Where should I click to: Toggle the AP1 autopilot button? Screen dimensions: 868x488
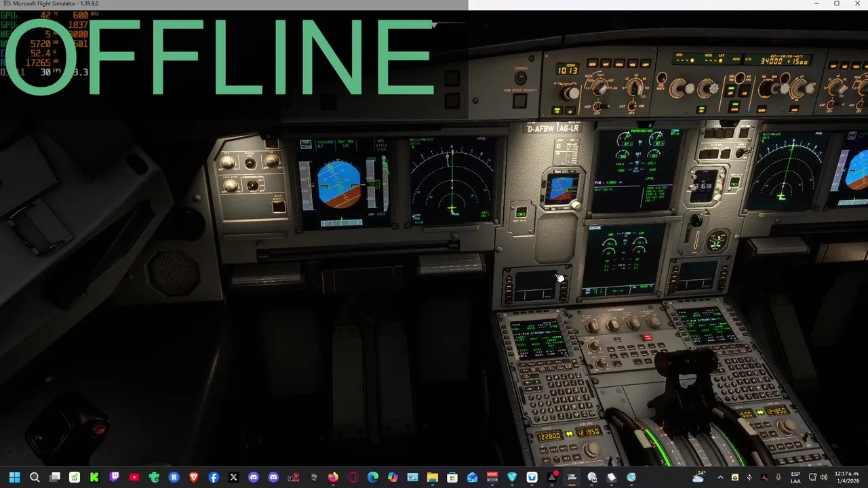(x=730, y=91)
